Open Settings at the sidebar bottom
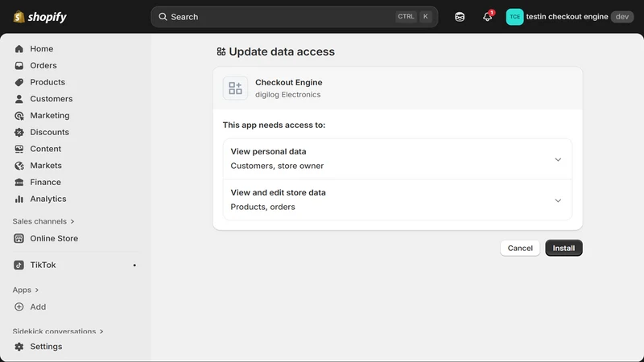The image size is (644, 362). [46, 347]
